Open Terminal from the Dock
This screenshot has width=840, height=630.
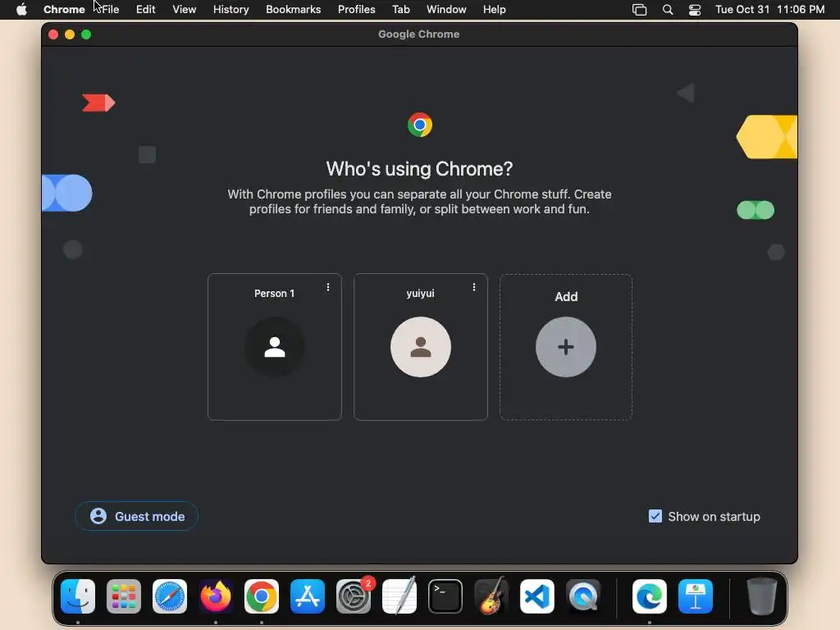pyautogui.click(x=445, y=596)
